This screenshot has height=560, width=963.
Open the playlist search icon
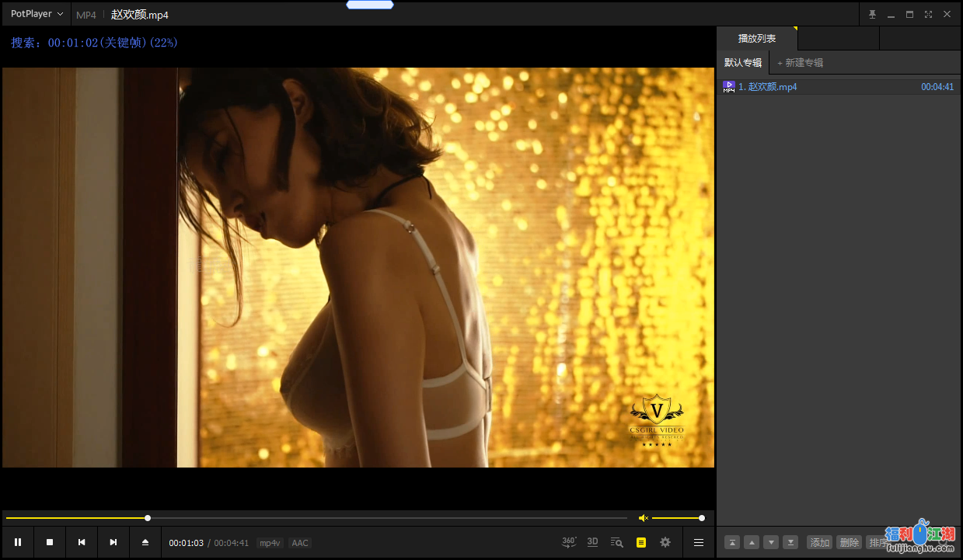617,542
